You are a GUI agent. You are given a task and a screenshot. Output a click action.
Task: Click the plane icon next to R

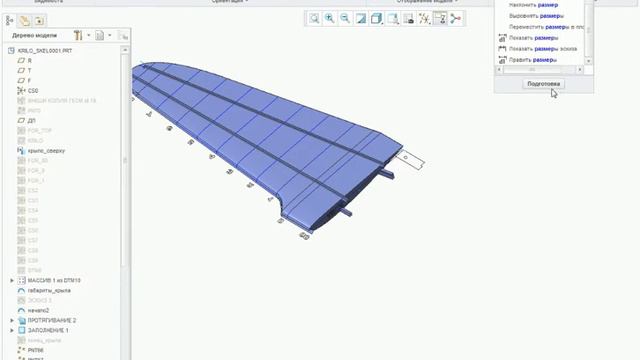pyautogui.click(x=21, y=60)
